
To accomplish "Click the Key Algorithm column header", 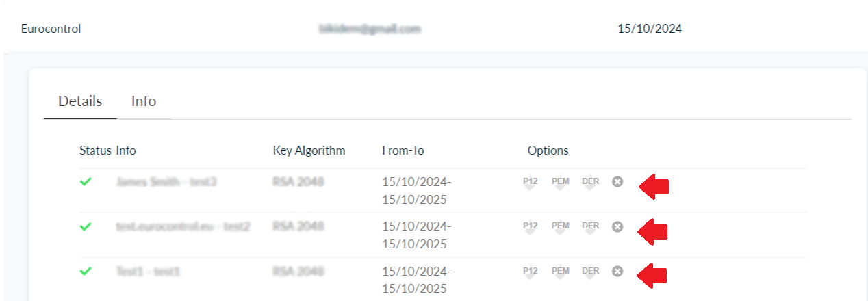I will [309, 150].
